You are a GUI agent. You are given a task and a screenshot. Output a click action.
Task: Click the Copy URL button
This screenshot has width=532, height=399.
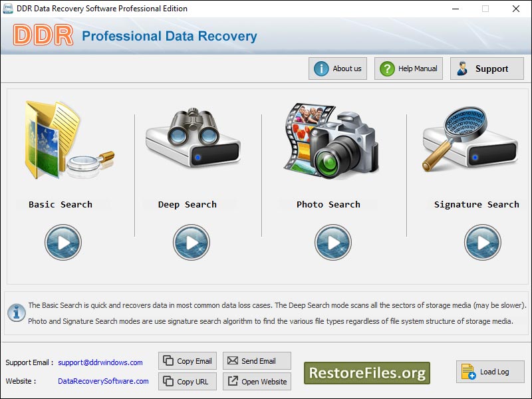(187, 381)
